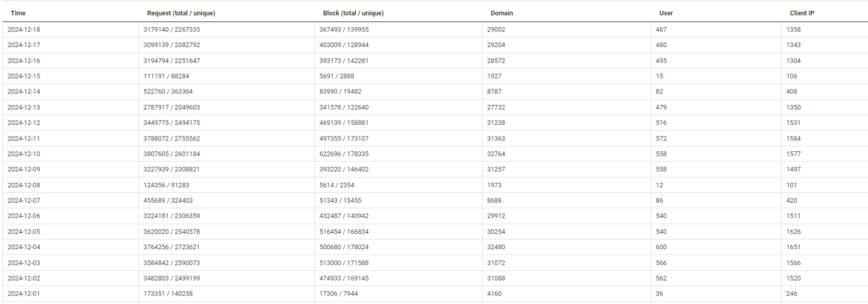Select the 2024-12-15 row date
Image resolution: width=868 pixels, height=304 pixels.
tap(24, 76)
